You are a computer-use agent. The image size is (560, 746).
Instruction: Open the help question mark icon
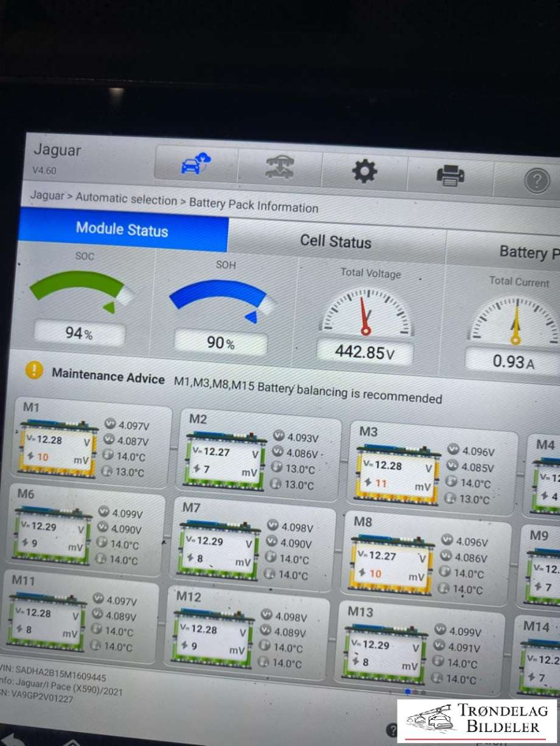tap(536, 181)
